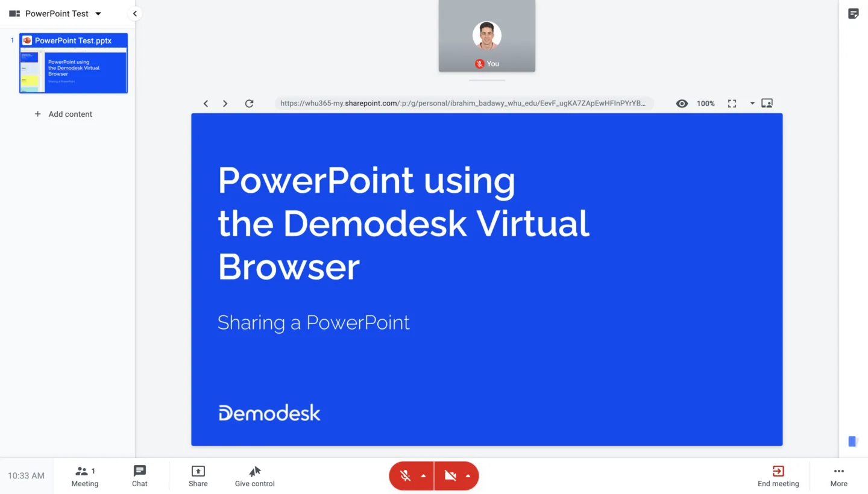Click the PowerPoint file icon in the thumbnail header
The image size is (868, 494).
[x=27, y=40]
